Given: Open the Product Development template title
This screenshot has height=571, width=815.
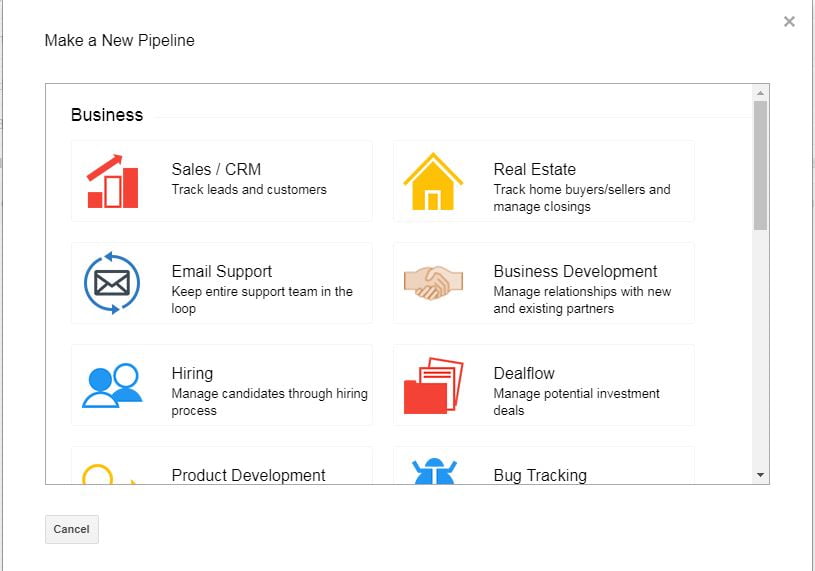Looking at the screenshot, I should click(x=248, y=475).
